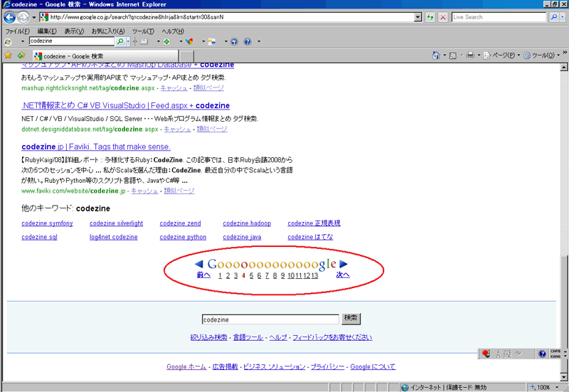The image size is (569, 392).
Task: Open the ページ(P) command bar dropdown
Action: pyautogui.click(x=502, y=55)
